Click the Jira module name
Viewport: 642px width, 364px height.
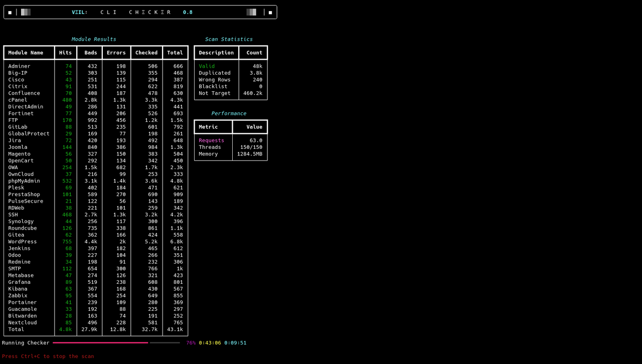pos(15,140)
